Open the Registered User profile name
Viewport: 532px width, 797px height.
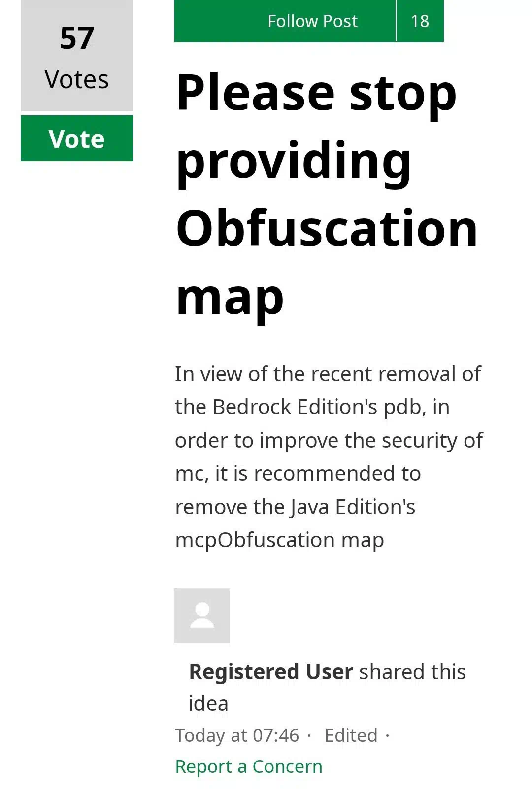click(271, 672)
